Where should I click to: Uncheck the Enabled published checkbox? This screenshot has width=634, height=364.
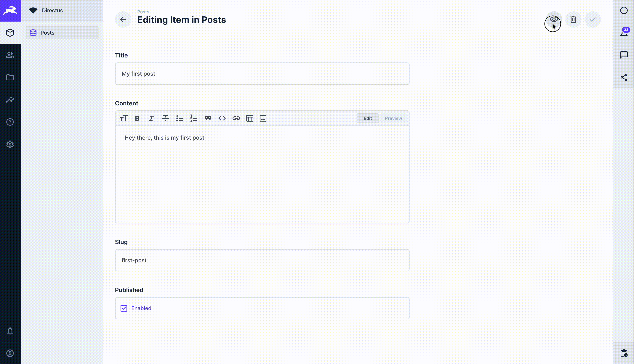tap(124, 308)
